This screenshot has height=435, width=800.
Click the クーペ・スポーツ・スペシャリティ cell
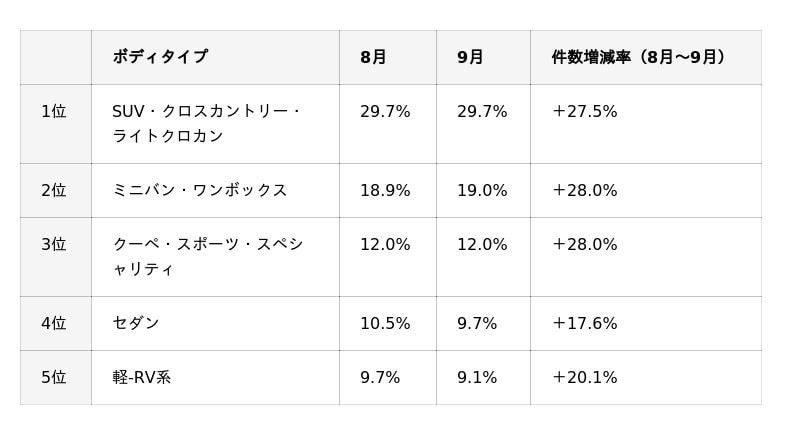[207, 256]
